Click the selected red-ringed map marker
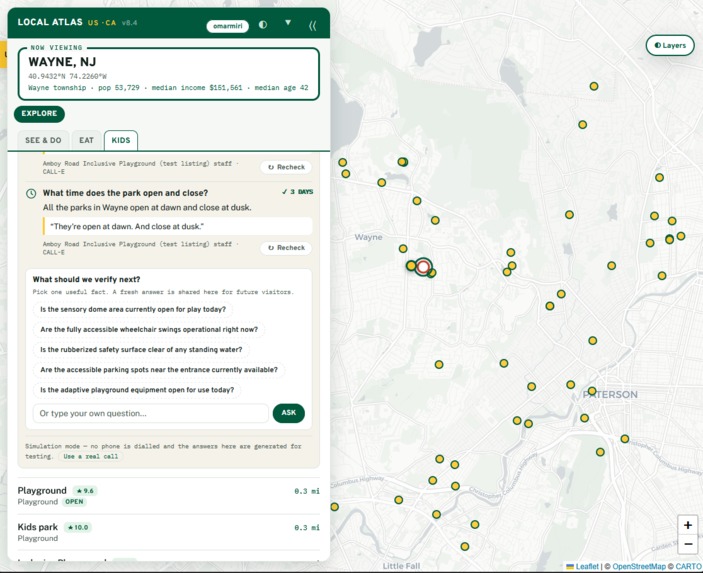The image size is (703, 573). coord(423,267)
